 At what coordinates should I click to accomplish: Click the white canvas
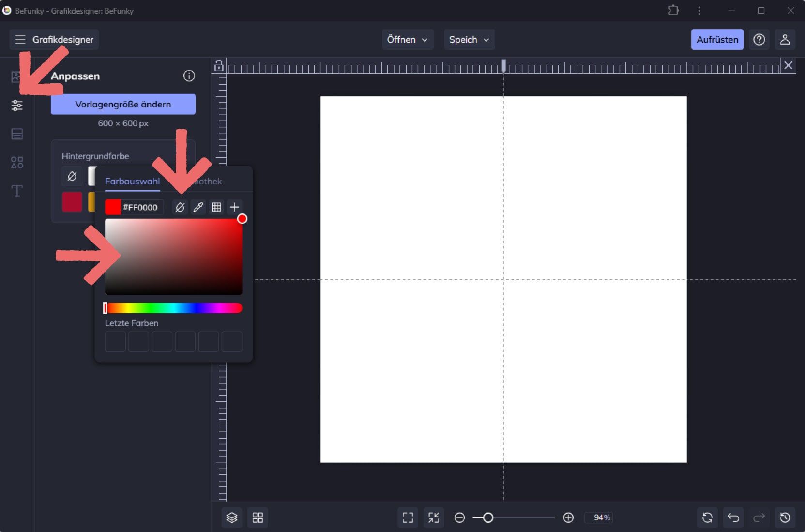(503, 279)
